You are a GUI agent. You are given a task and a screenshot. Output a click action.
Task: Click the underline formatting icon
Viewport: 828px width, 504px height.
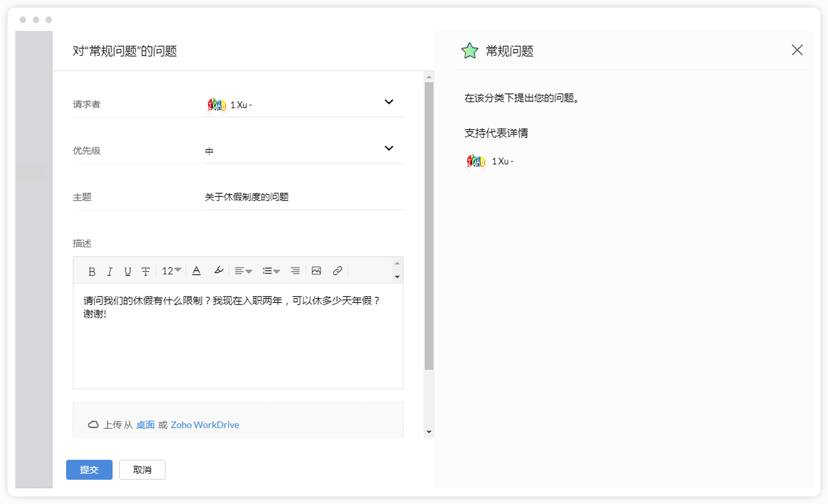click(128, 271)
